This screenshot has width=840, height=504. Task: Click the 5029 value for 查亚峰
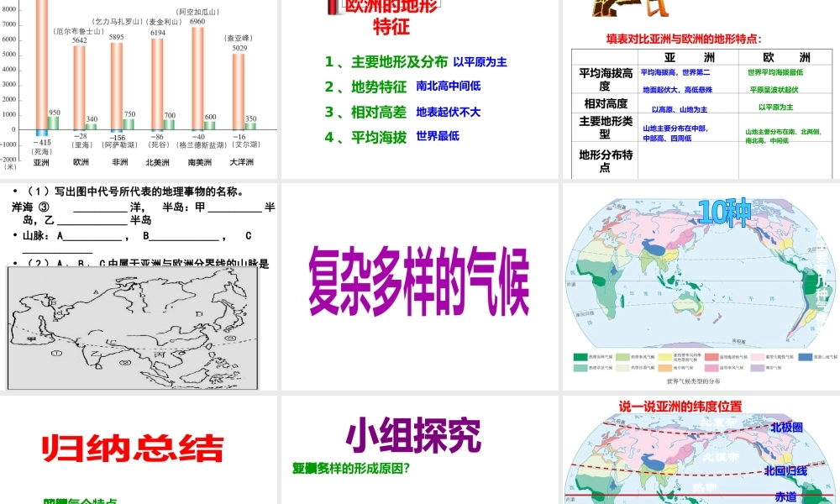pos(239,48)
